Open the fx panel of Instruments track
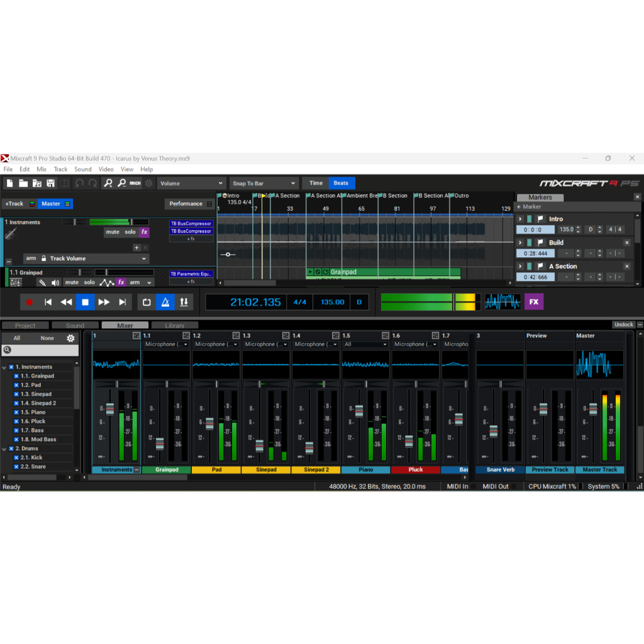Viewport: 644px width, 644px height. tap(144, 232)
